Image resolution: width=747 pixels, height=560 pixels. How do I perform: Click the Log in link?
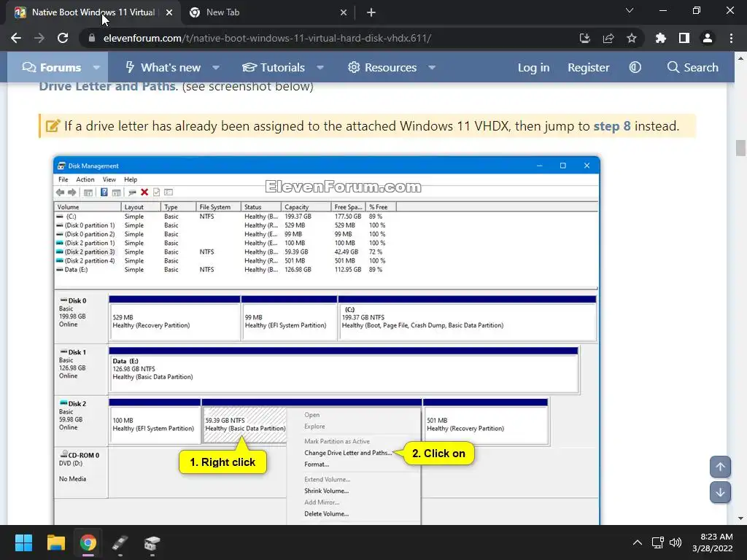533,67
